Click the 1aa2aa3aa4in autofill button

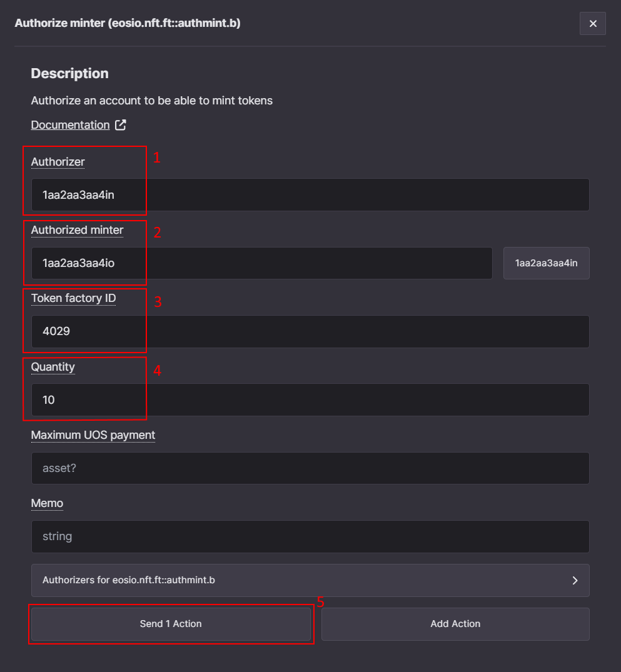click(546, 263)
